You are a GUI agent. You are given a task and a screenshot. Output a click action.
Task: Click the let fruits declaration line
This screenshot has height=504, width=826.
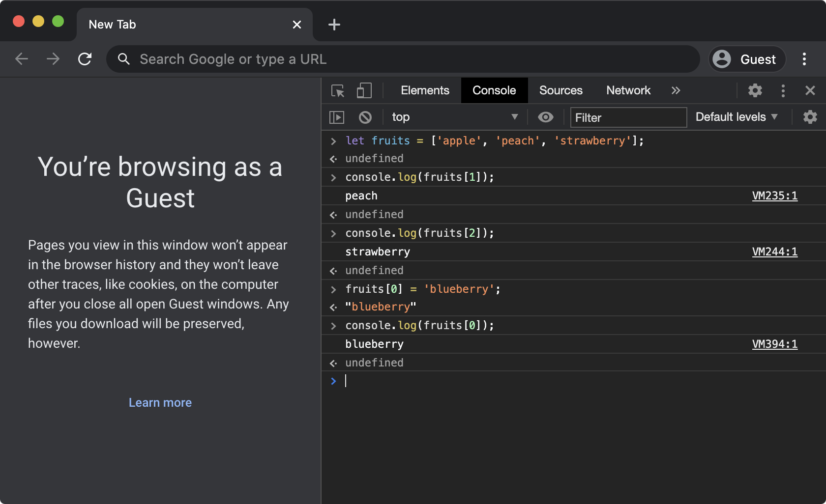[495, 140]
